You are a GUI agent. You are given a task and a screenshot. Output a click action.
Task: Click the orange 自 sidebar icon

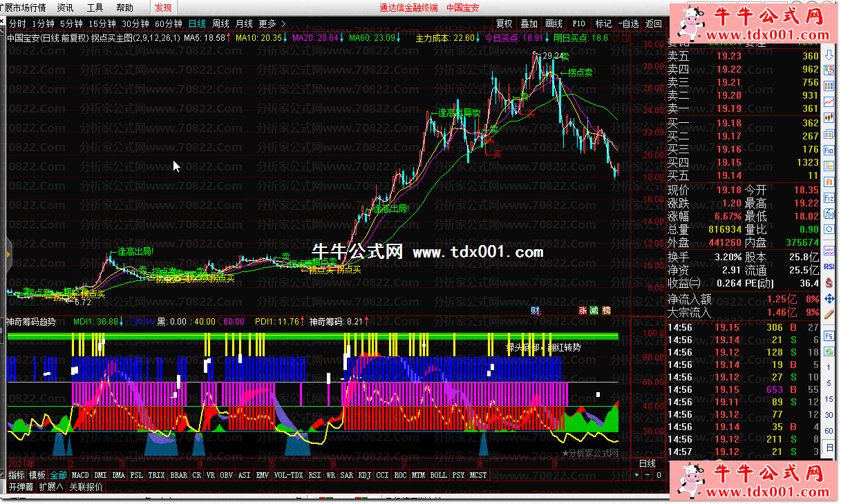pos(829,181)
